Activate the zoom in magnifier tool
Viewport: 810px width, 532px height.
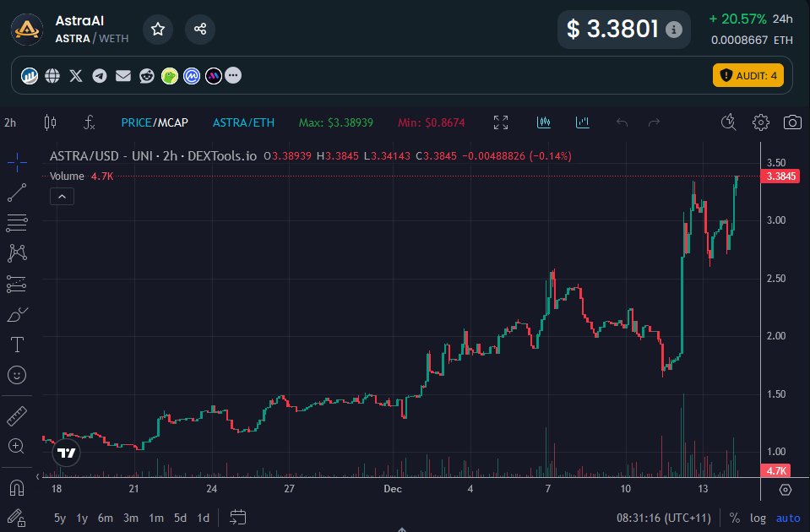pos(17,446)
